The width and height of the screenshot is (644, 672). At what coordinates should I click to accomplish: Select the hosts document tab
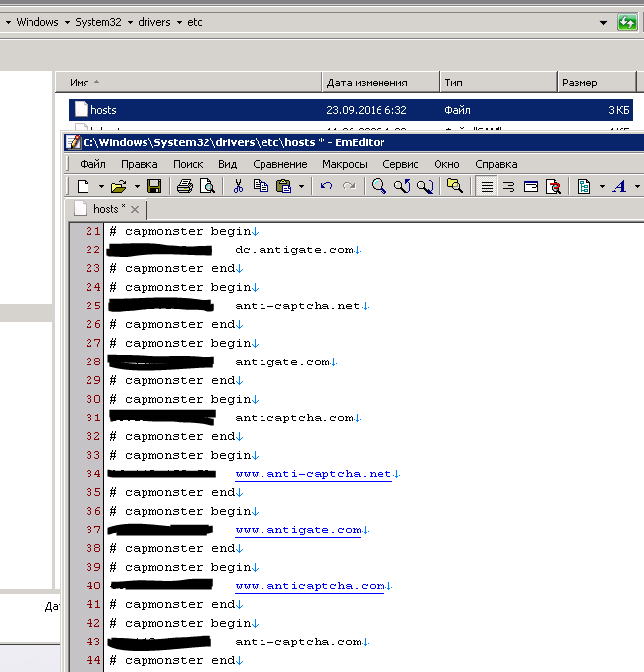[105, 209]
